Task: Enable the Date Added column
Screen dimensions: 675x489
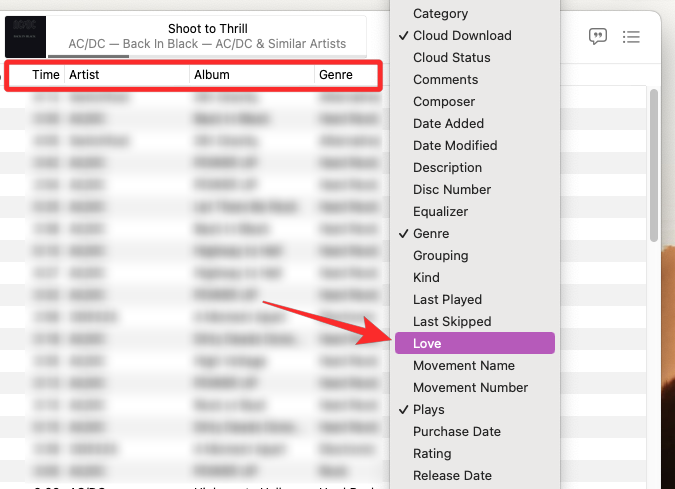Action: point(448,123)
